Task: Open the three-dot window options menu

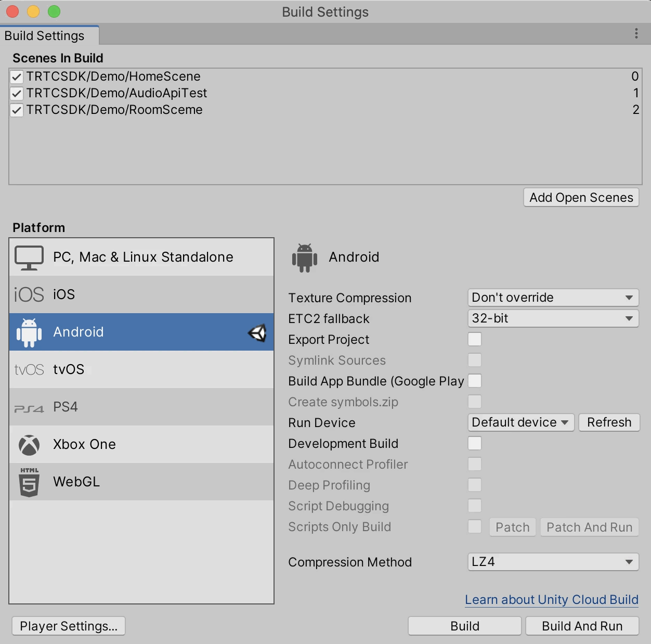Action: click(636, 34)
